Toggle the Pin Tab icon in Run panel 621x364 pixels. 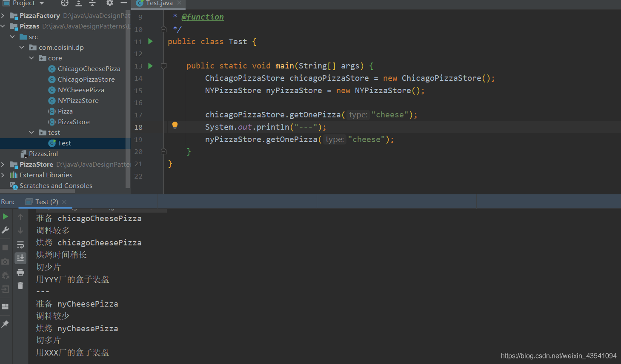(x=5, y=324)
